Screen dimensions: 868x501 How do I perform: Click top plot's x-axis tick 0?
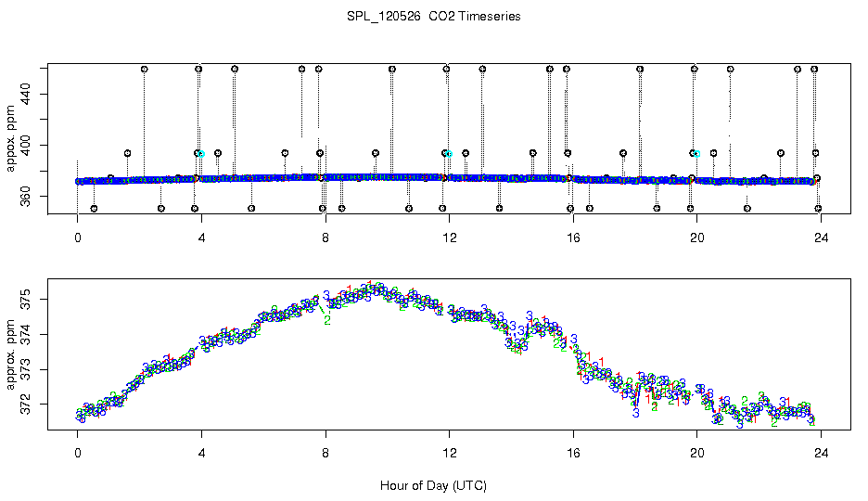pos(78,238)
